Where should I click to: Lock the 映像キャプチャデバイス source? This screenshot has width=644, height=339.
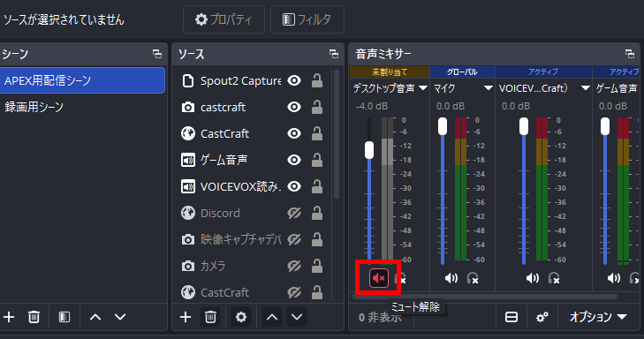[316, 239]
